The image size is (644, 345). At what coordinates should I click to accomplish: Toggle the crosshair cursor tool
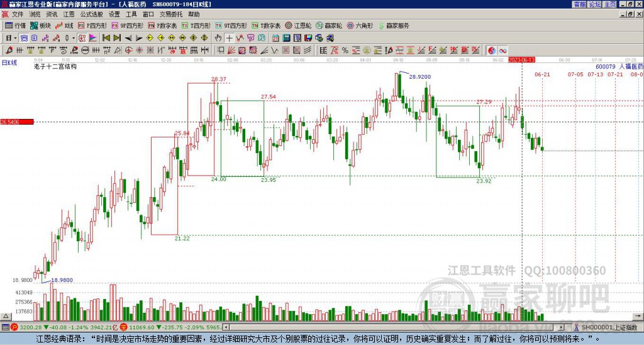229,38
